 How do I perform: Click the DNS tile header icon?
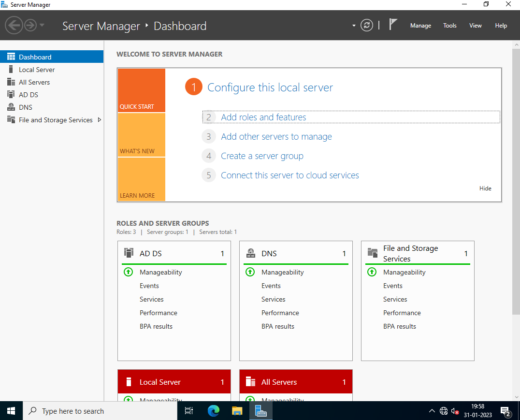(251, 253)
